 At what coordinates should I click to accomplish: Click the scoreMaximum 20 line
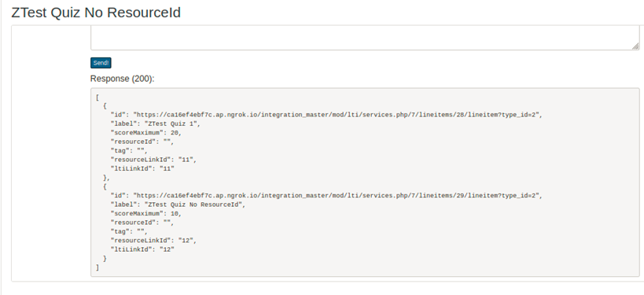click(x=145, y=133)
